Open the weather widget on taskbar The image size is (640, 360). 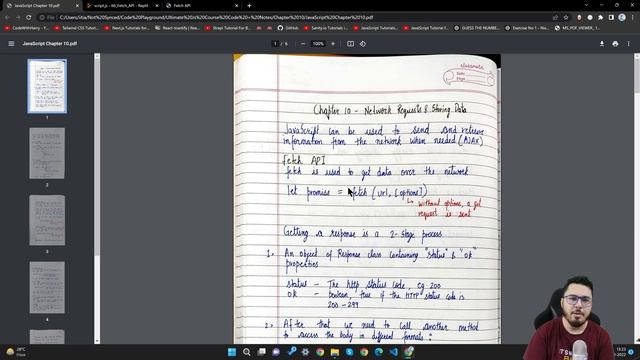tap(16, 352)
